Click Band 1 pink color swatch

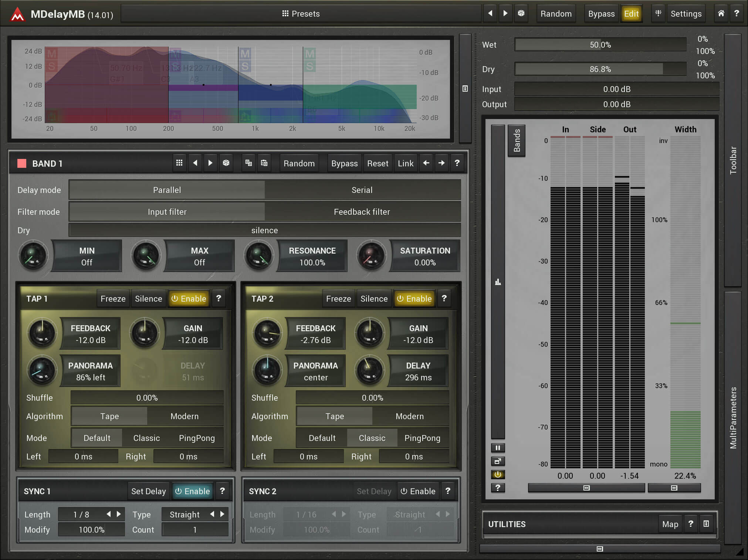(x=22, y=163)
